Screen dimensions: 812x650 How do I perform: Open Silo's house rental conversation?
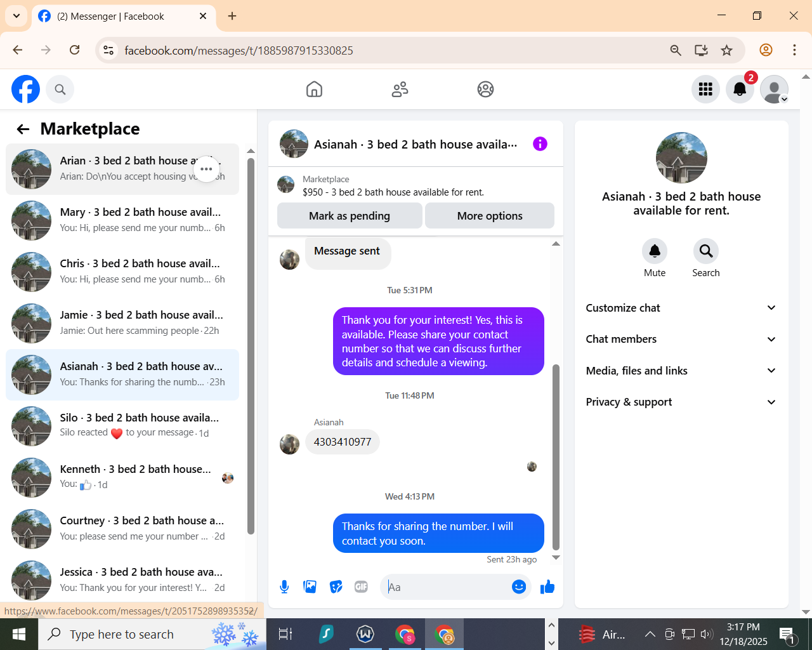[122, 426]
